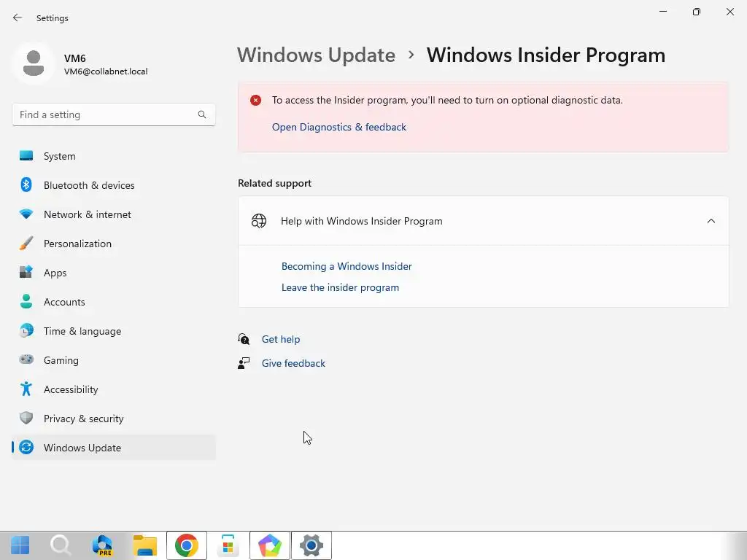Click the Windows Insider Program page title
747x560 pixels.
coord(546,55)
